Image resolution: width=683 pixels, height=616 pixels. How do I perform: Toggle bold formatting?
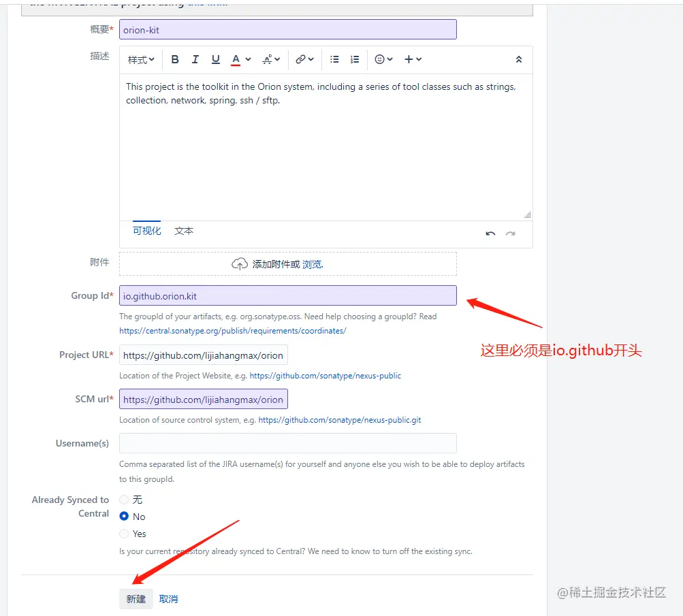[x=175, y=59]
